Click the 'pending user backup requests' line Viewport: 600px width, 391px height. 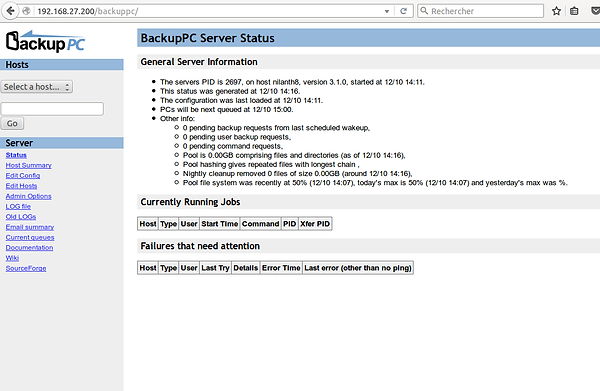tap(237, 137)
